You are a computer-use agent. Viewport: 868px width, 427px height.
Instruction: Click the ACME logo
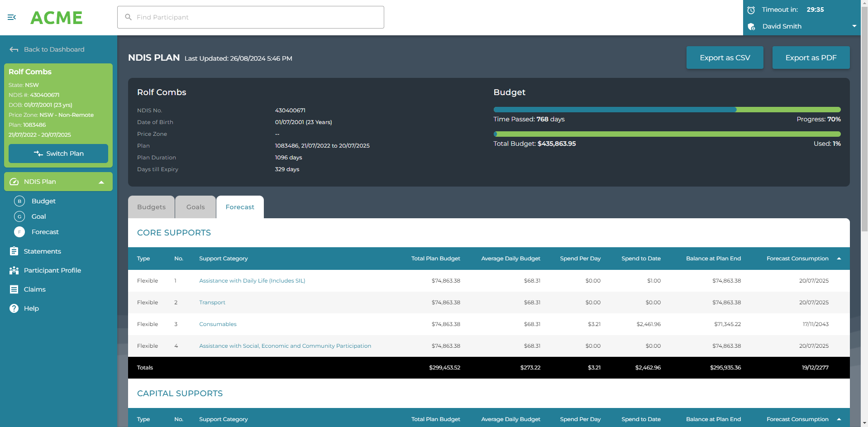57,18
